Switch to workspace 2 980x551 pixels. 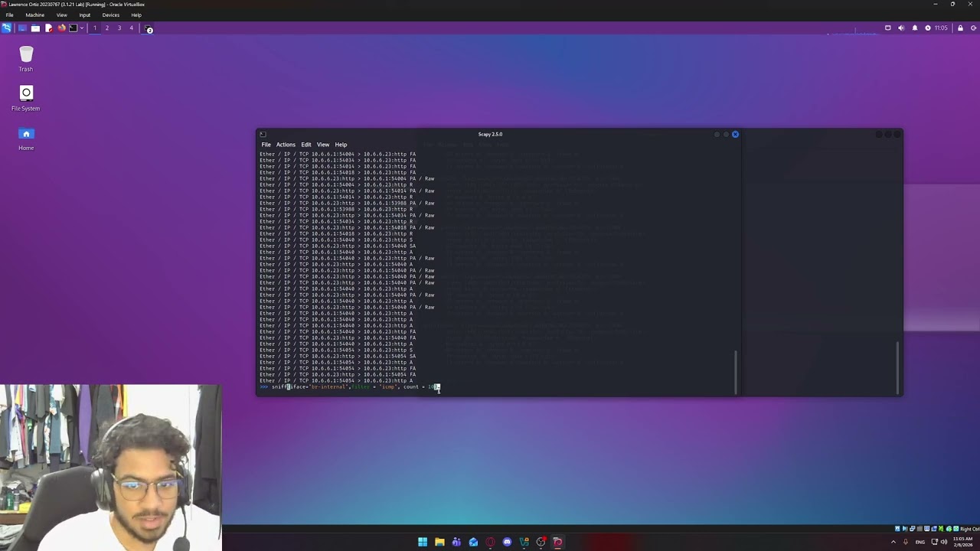(x=107, y=28)
